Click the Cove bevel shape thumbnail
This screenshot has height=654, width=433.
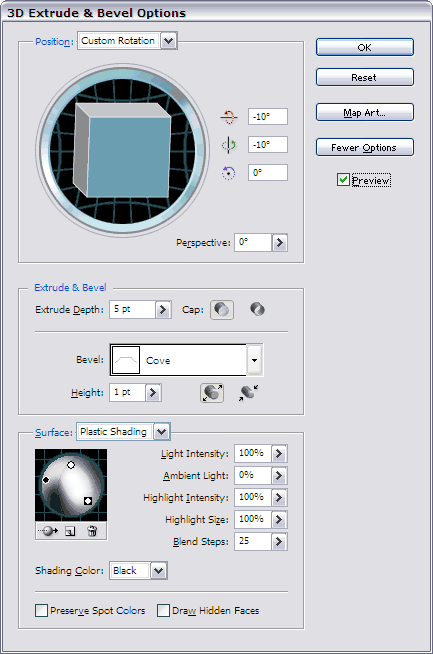pyautogui.click(x=126, y=360)
